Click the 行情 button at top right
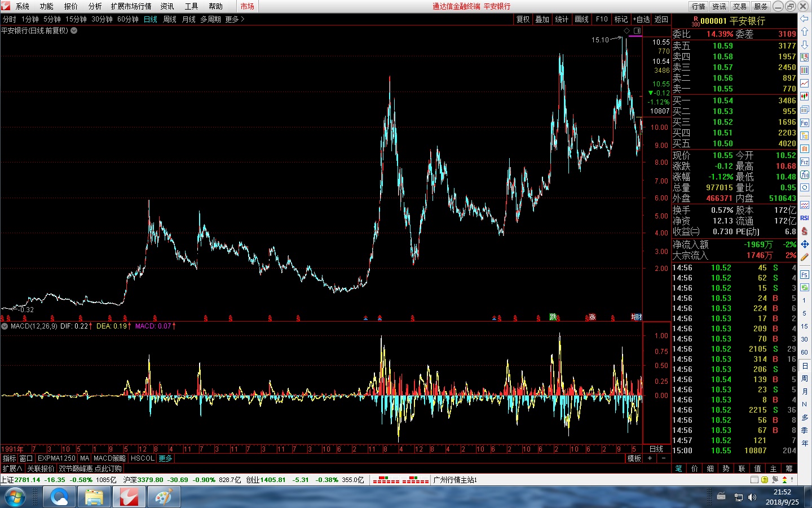This screenshot has height=508, width=812. pos(698,6)
